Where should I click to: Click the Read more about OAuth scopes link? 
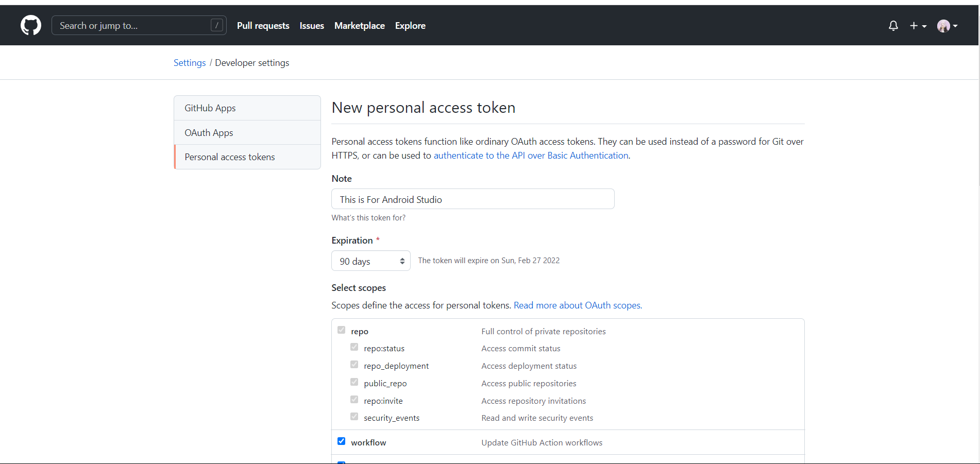click(x=577, y=305)
